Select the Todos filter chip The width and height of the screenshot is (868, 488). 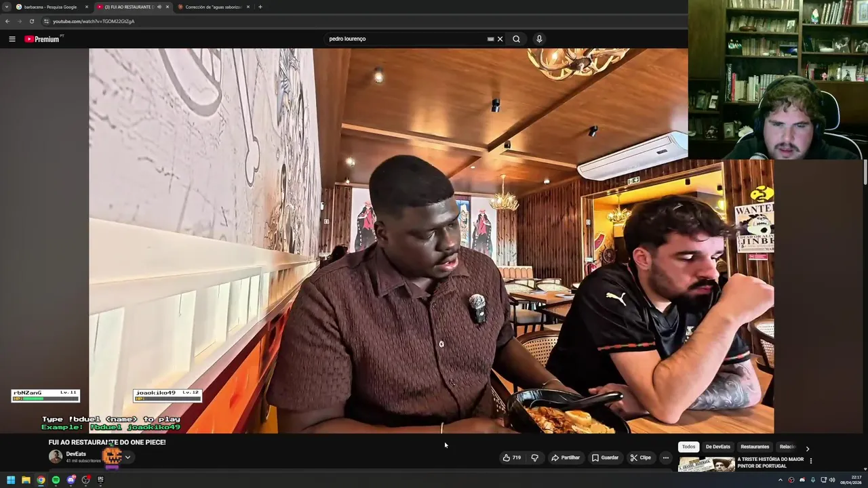[688, 447]
